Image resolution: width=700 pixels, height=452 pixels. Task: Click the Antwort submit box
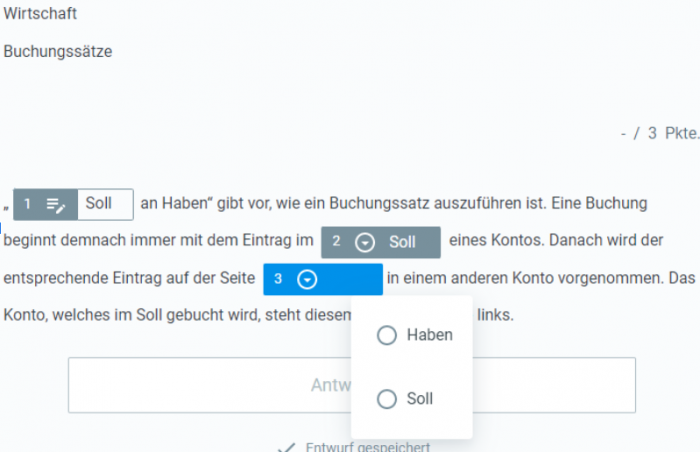click(x=352, y=385)
